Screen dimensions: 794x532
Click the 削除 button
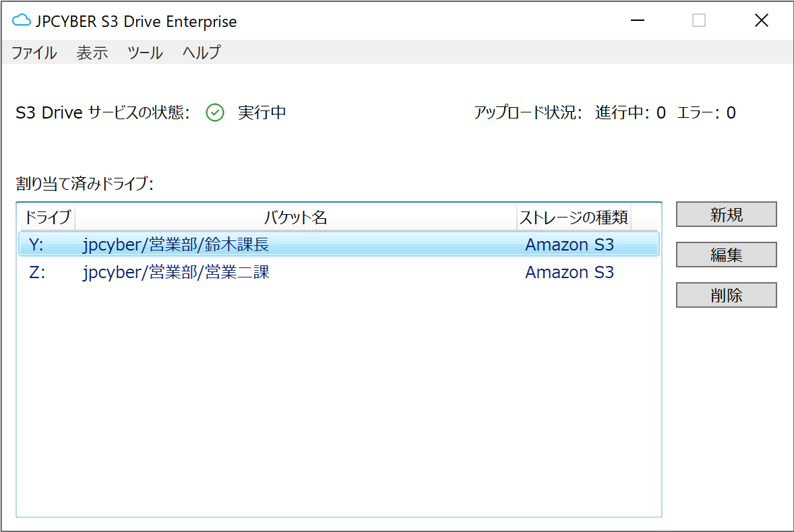tap(726, 295)
